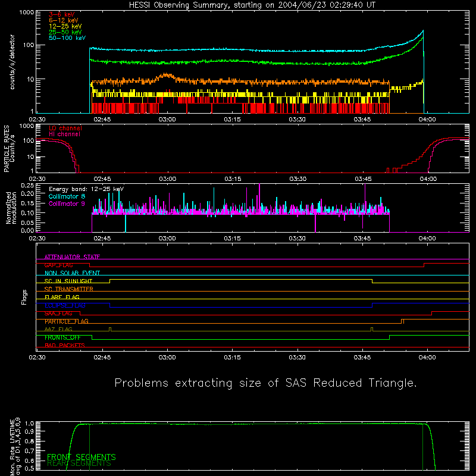Screen dimensions: 476x476
Task: Click the PARTICLE_FLAG step change near 03:54
Action: 402,321
